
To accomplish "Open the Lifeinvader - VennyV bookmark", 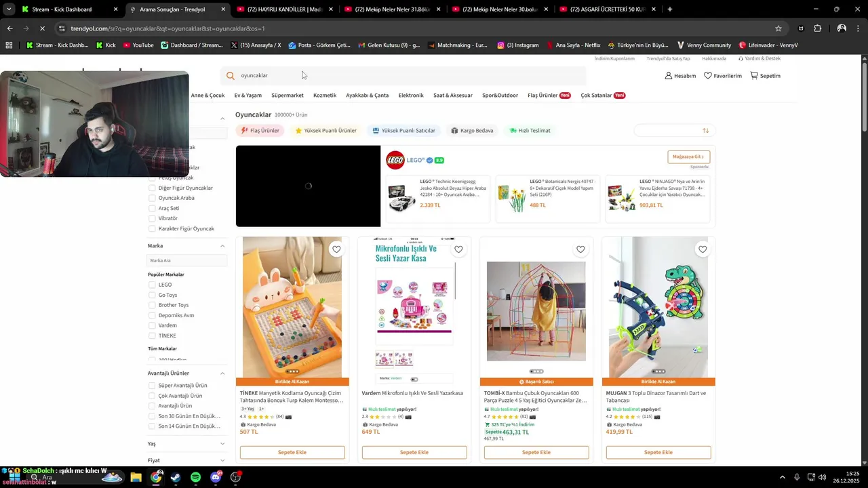I will coord(768,45).
